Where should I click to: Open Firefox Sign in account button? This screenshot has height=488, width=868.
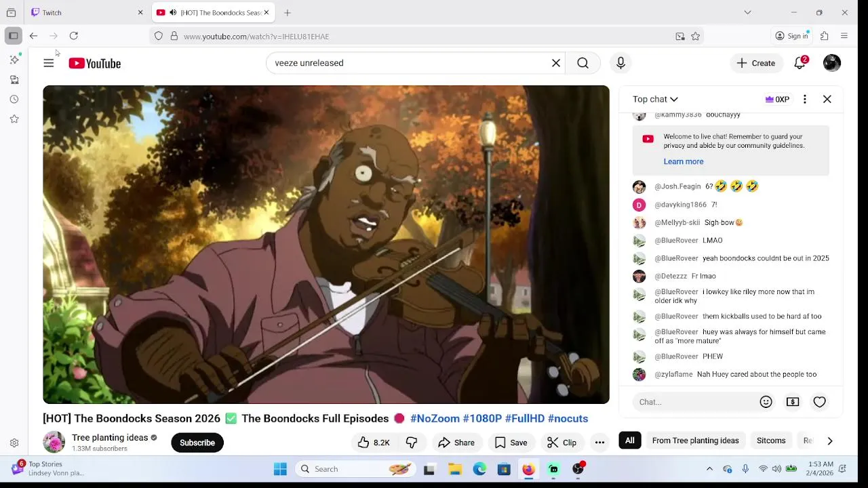click(792, 36)
